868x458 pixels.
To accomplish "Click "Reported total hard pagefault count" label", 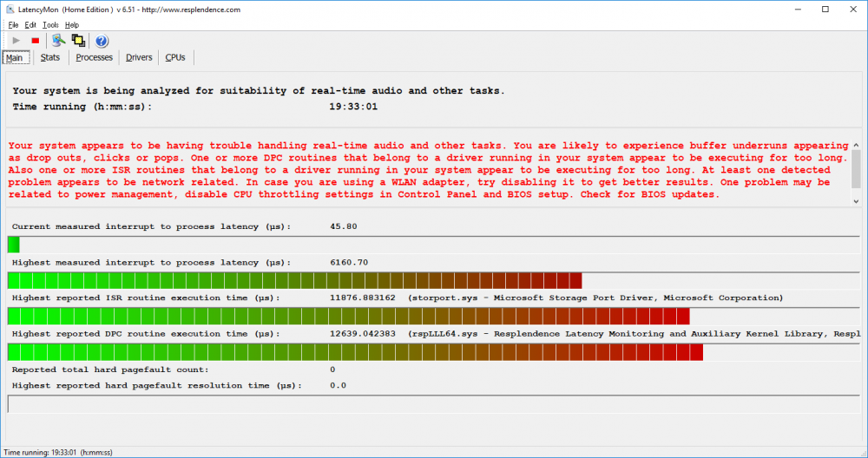I will 110,370.
